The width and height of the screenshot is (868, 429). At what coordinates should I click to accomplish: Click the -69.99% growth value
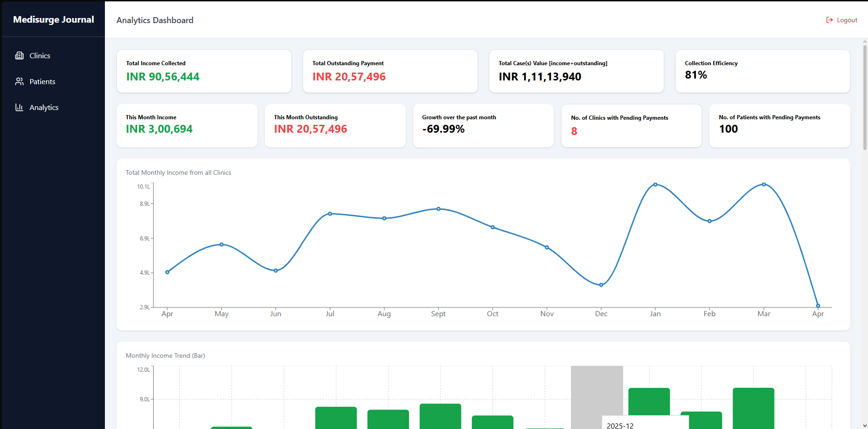[x=443, y=129]
